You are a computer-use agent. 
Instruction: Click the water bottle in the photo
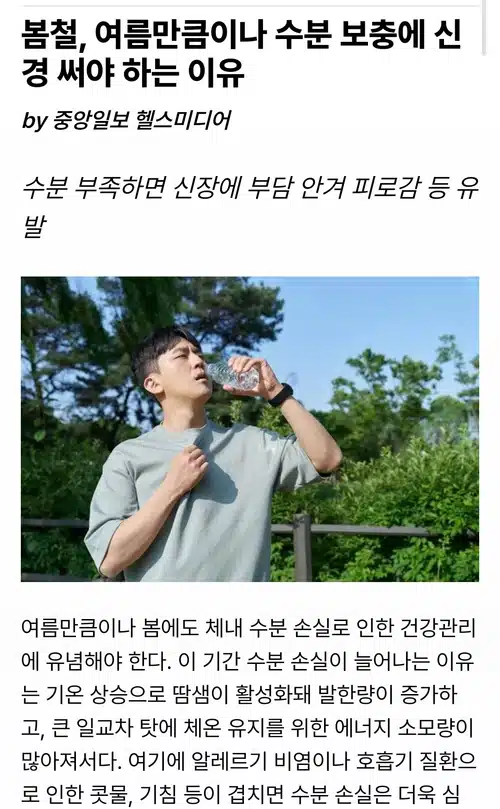pyautogui.click(x=232, y=375)
